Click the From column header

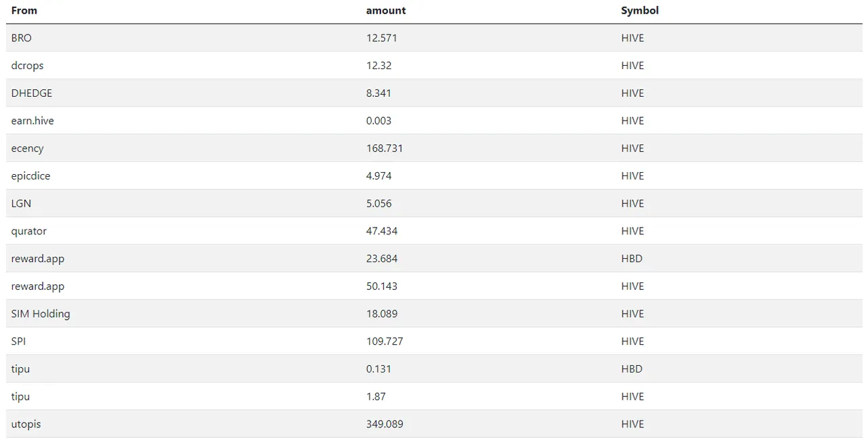coord(24,11)
